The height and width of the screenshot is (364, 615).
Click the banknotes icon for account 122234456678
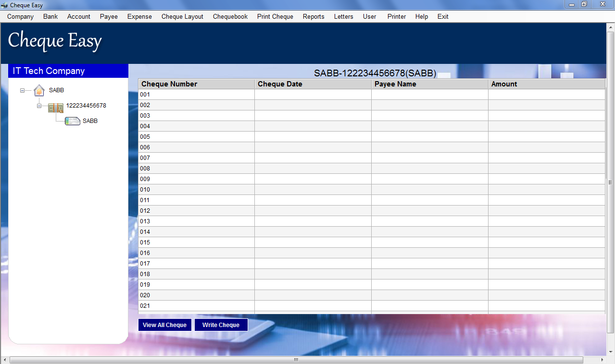55,108
